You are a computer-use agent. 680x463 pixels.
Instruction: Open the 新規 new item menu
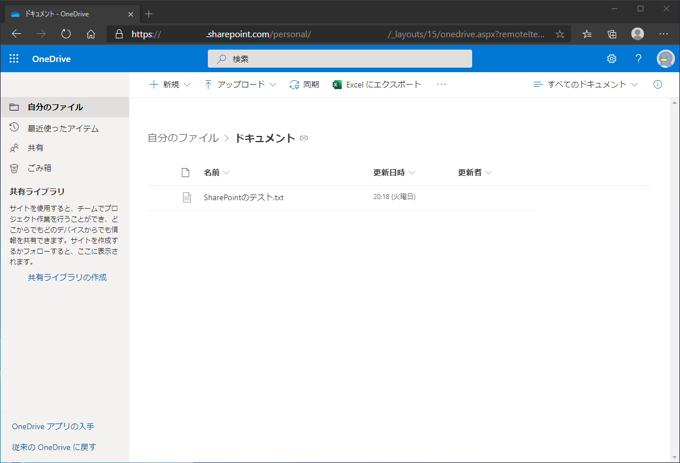[x=170, y=85]
